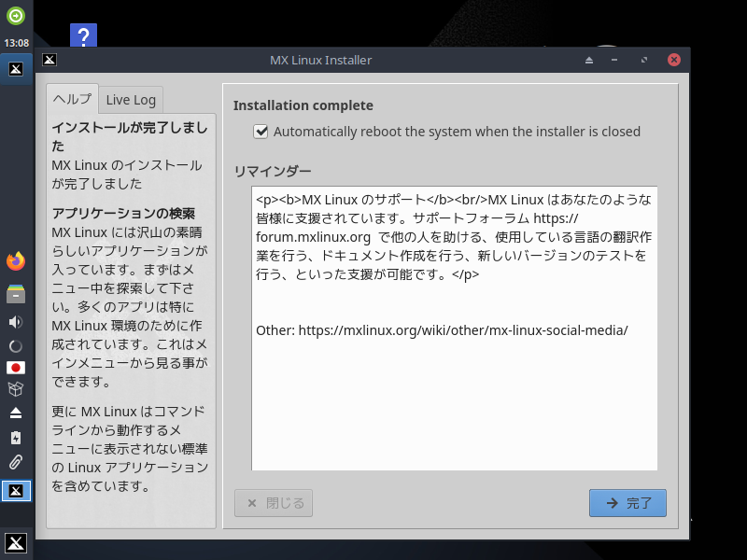Click the 'forum.mxlinux.org' text in the reminder

313,237
